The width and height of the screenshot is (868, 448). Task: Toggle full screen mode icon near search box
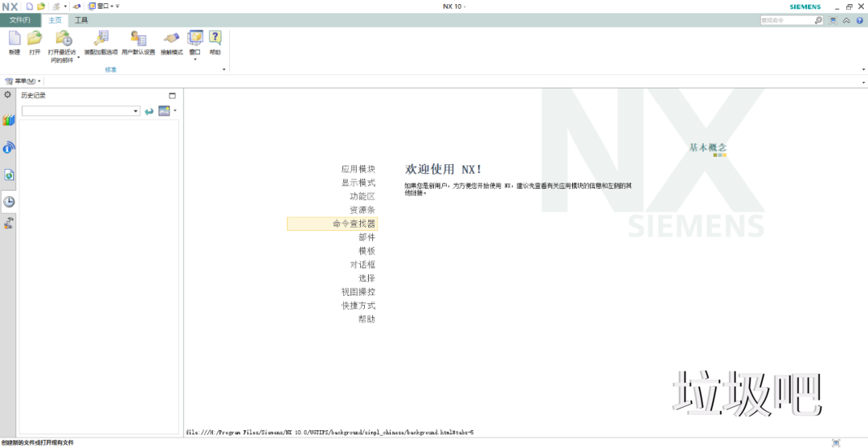(x=833, y=20)
